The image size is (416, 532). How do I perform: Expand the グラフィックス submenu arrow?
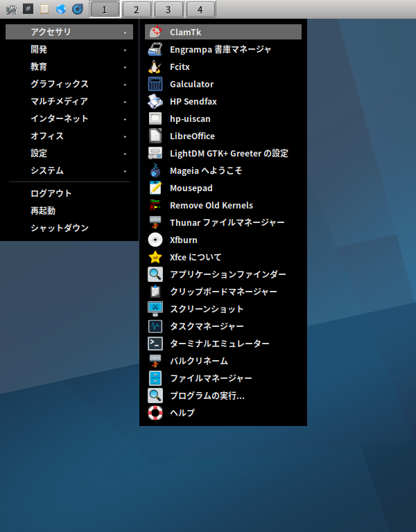pos(125,85)
